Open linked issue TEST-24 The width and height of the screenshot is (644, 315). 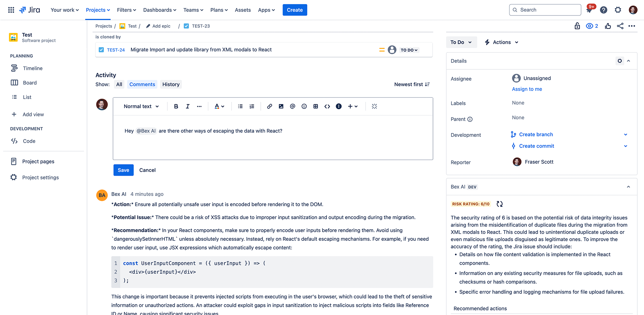[116, 50]
